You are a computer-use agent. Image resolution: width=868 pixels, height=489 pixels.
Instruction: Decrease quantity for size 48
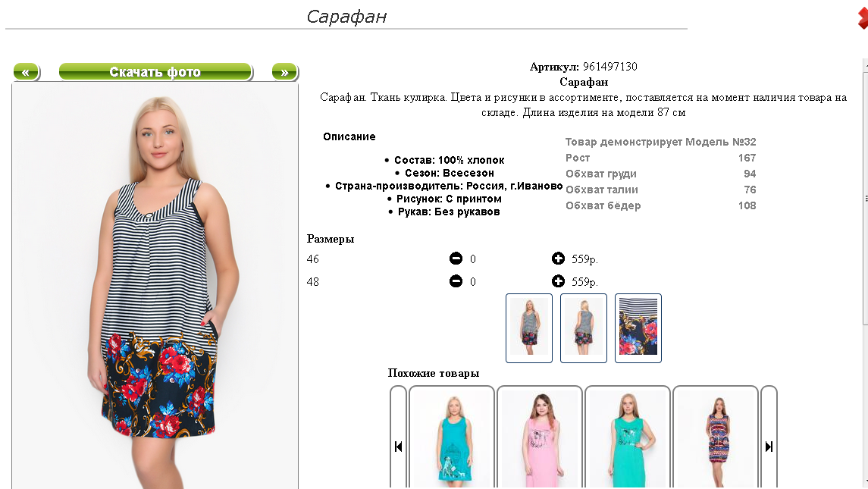456,281
